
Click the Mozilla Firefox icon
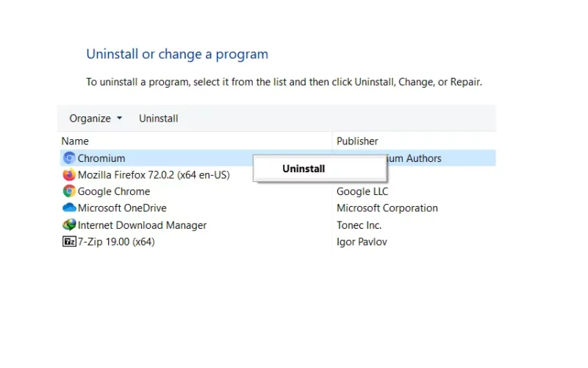69,174
